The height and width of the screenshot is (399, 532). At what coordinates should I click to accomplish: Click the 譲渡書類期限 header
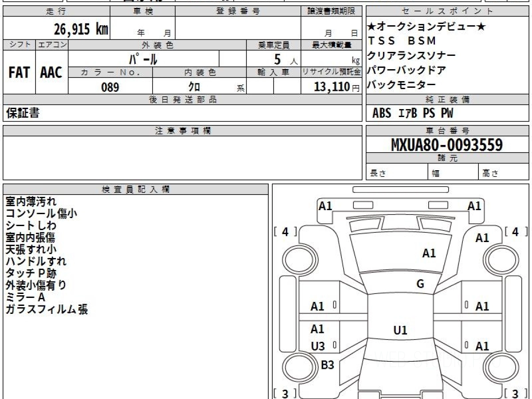pyautogui.click(x=331, y=12)
